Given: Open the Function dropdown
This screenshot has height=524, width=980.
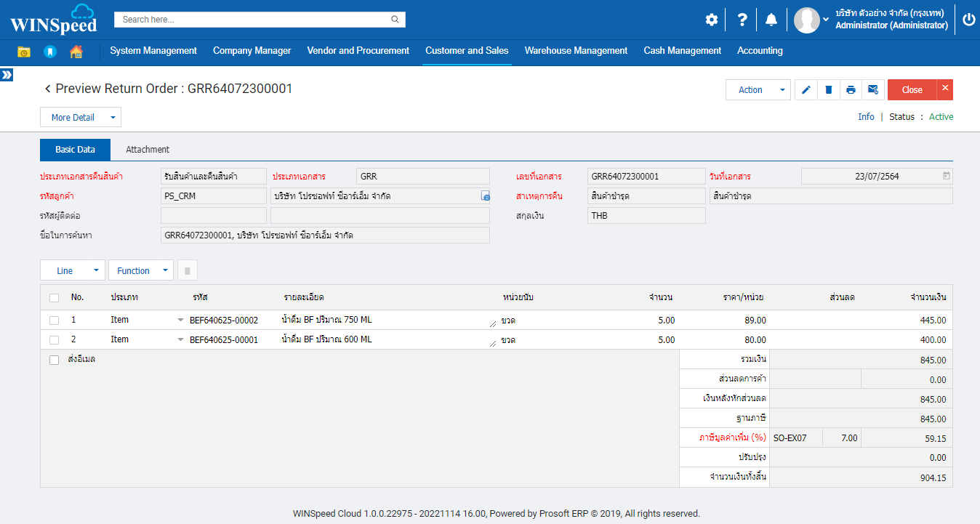Looking at the screenshot, I should click(x=141, y=270).
